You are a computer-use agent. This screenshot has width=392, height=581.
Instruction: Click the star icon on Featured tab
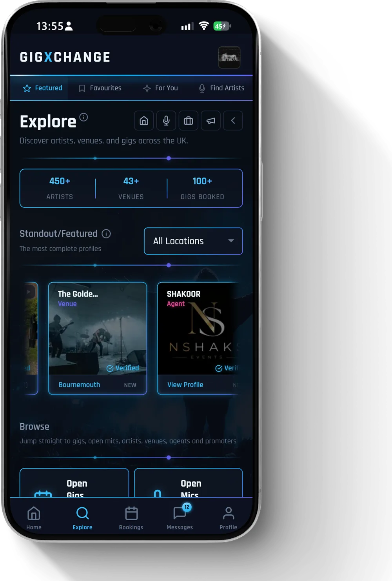(x=27, y=88)
